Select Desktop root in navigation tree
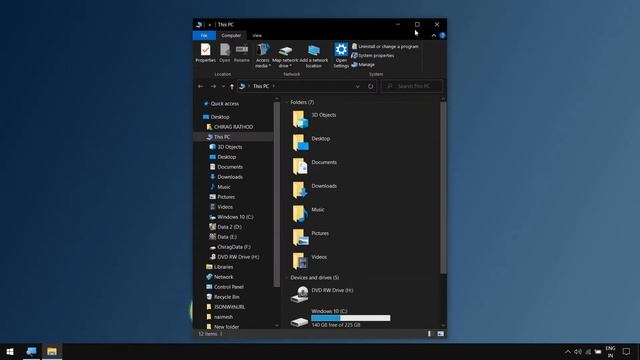Screen dimensions: 640x360 click(x=216, y=117)
